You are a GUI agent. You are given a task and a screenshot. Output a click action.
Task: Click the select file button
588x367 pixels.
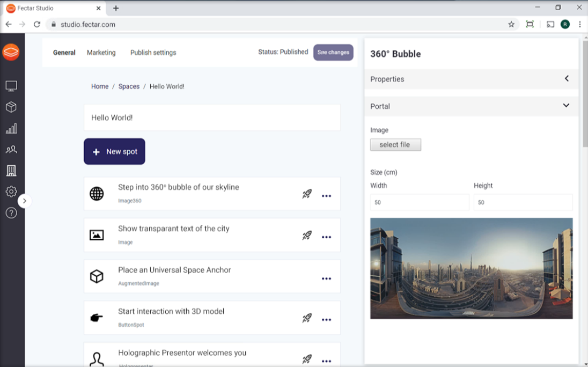[395, 145]
